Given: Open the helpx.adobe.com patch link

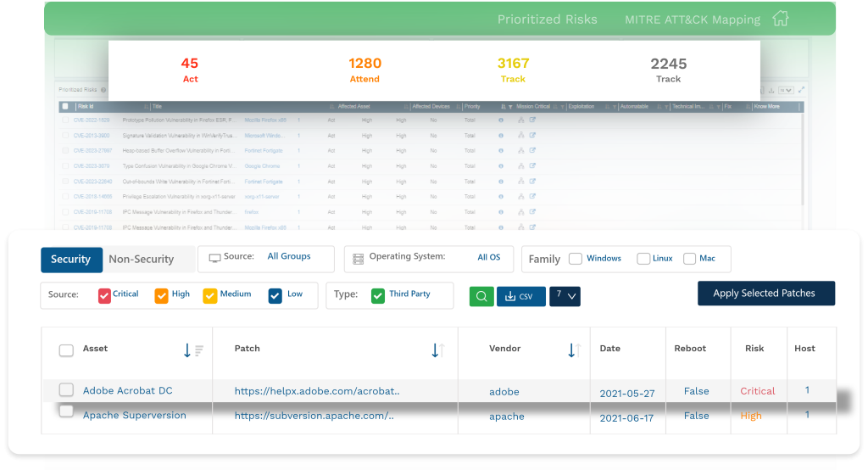Looking at the screenshot, I should coord(316,391).
